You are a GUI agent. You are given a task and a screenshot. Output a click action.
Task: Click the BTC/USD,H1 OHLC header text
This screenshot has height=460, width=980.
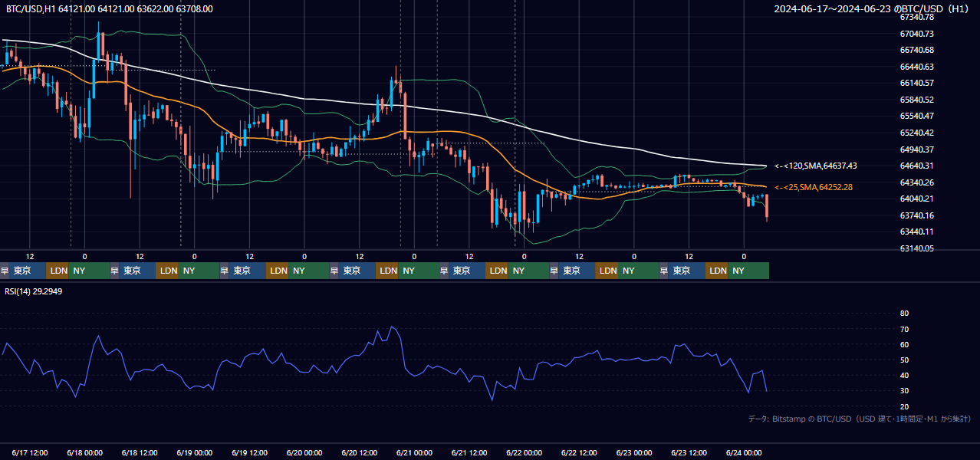point(110,9)
